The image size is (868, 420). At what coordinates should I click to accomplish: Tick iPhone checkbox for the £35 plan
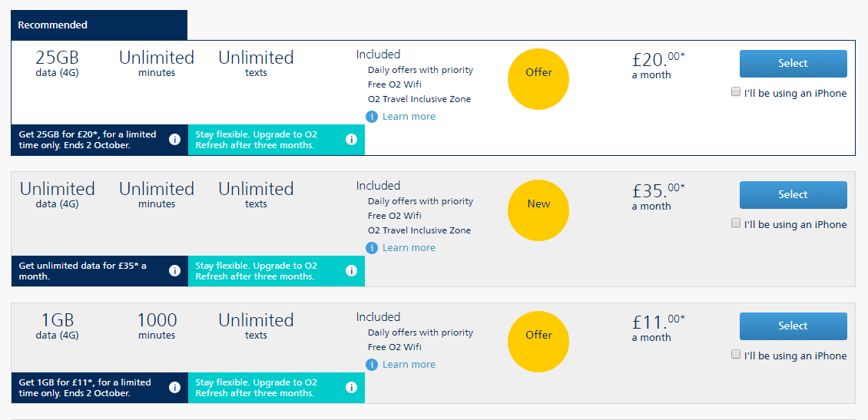[x=736, y=223]
